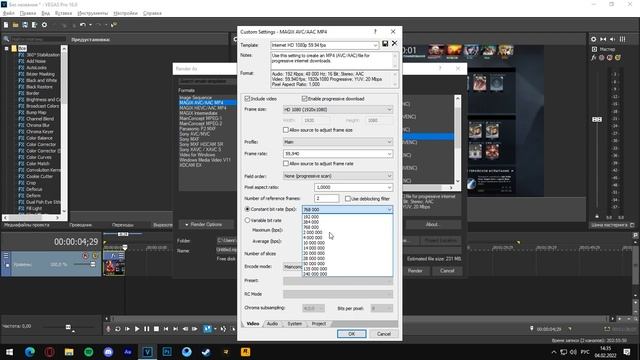Screen dimensions: 640x360
Task: Open VEGAS Pro from the Windows taskbar
Action: (x=147, y=352)
